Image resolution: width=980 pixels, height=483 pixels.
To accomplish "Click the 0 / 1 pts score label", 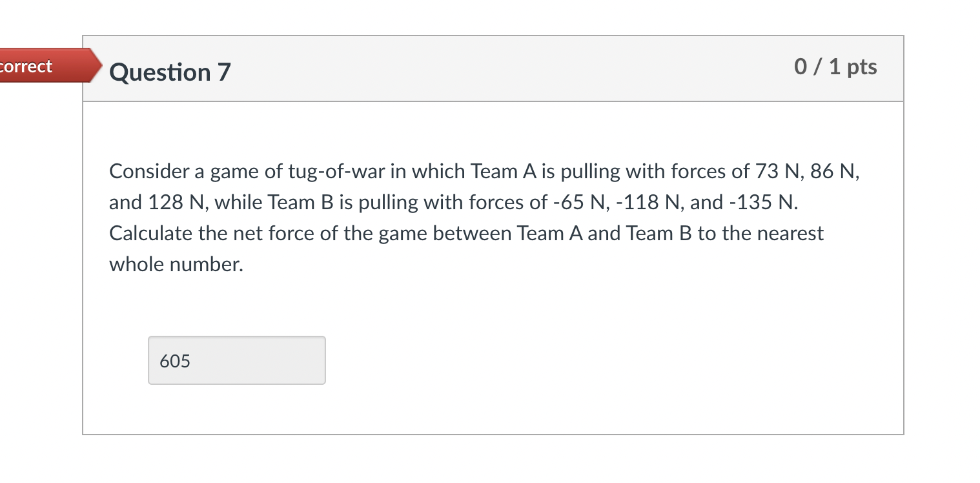I will pos(836,66).
